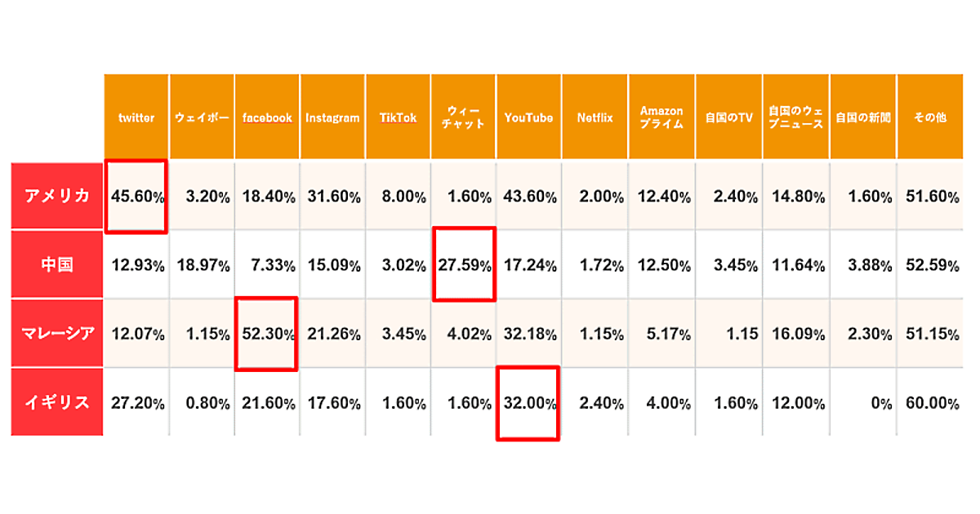Select the Netflix column header
980x514 pixels.
tap(595, 117)
